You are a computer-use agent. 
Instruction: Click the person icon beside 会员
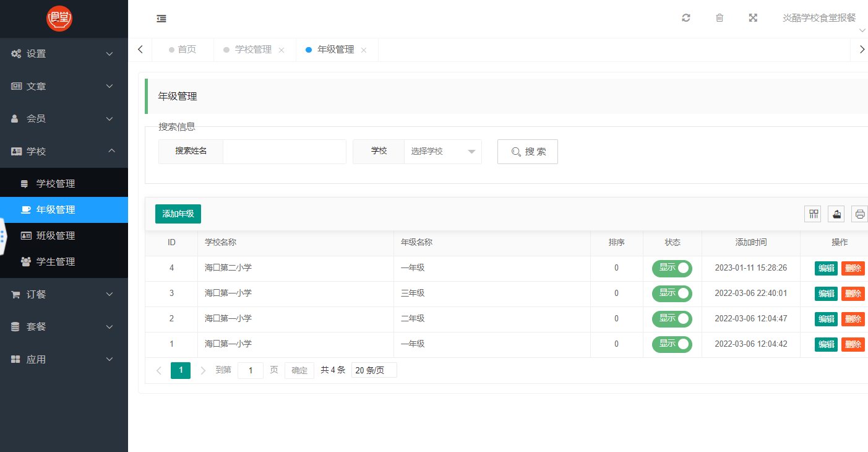[15, 119]
